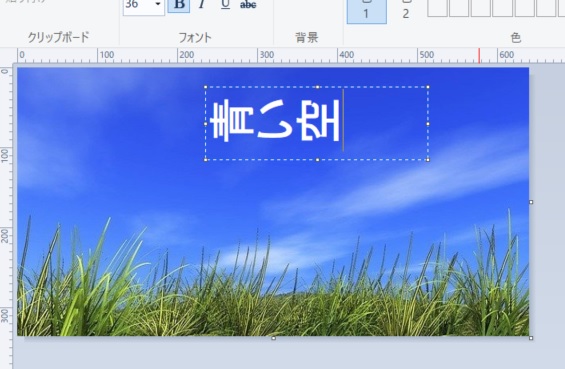
Task: Pick the first empty color swatch
Action: [x=437, y=8]
